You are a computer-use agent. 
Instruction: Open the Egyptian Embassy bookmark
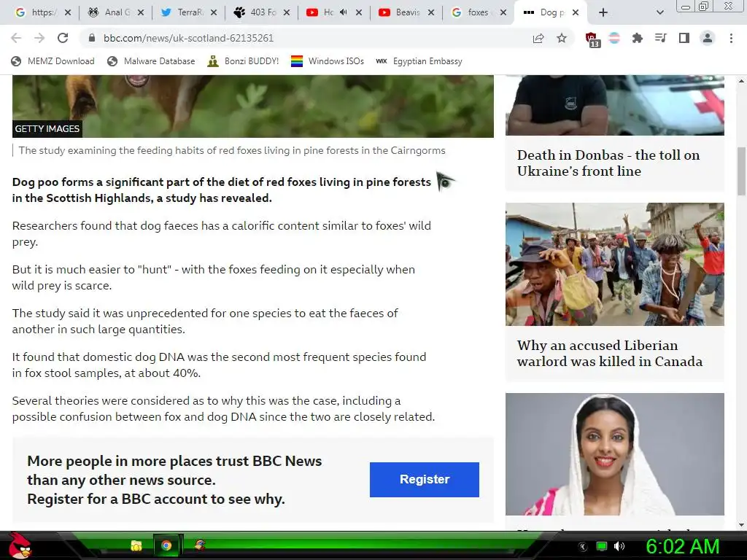coord(419,61)
